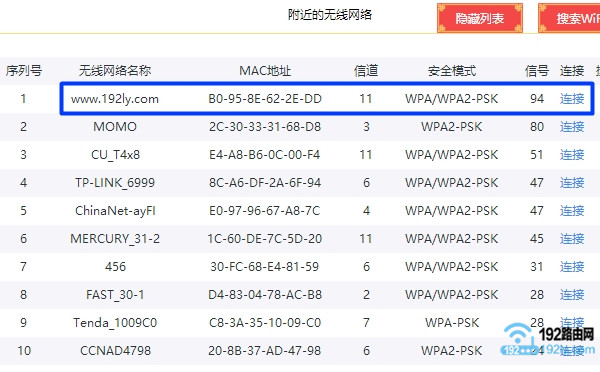The height and width of the screenshot is (372, 600).
Task: Click the 连接 column header
Action: point(572,70)
